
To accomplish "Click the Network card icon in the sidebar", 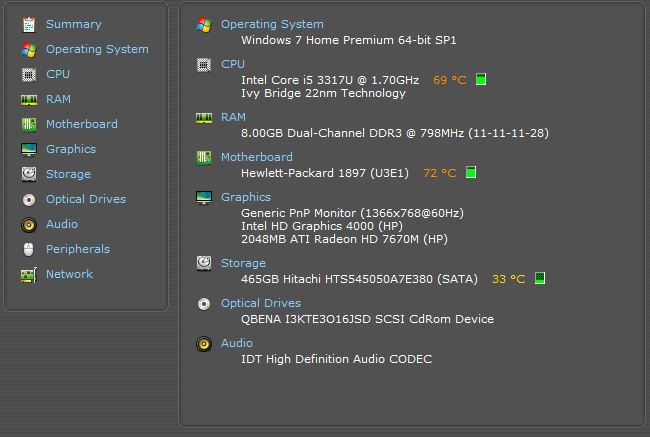I will point(29,274).
